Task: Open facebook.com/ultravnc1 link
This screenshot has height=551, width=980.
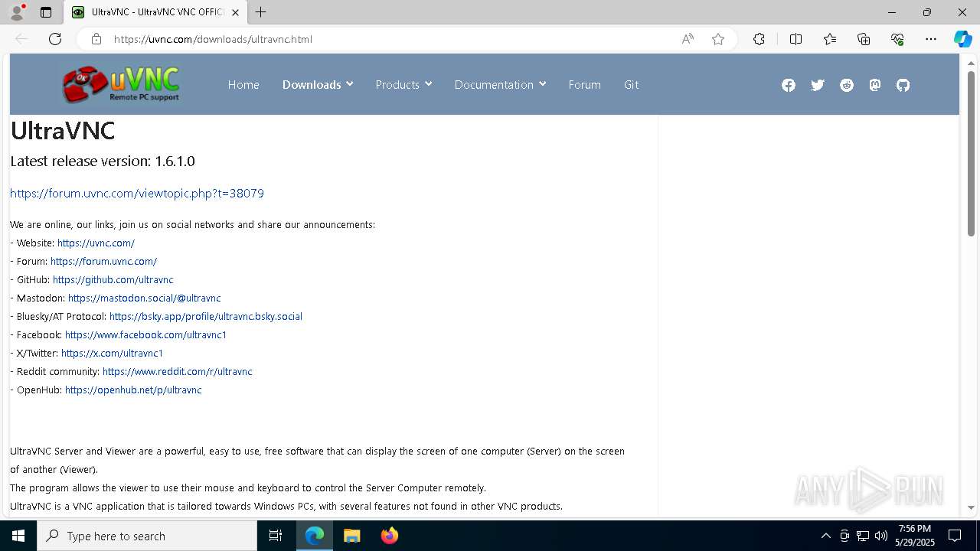Action: (x=145, y=334)
